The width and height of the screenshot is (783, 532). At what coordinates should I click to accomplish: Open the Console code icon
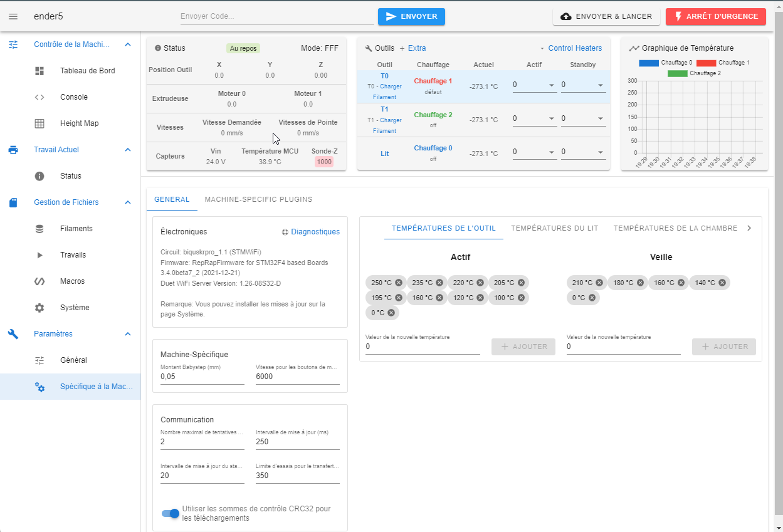coord(39,97)
